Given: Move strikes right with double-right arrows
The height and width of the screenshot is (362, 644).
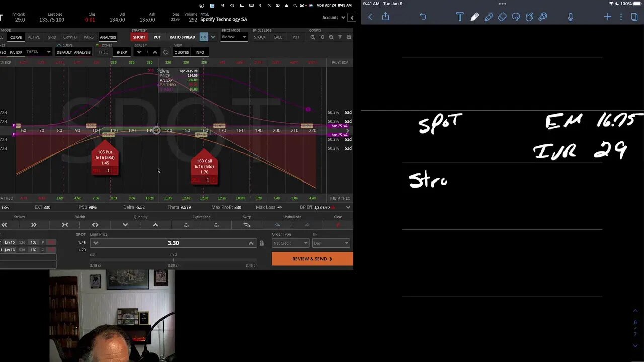Looking at the screenshot, I should click(34, 225).
